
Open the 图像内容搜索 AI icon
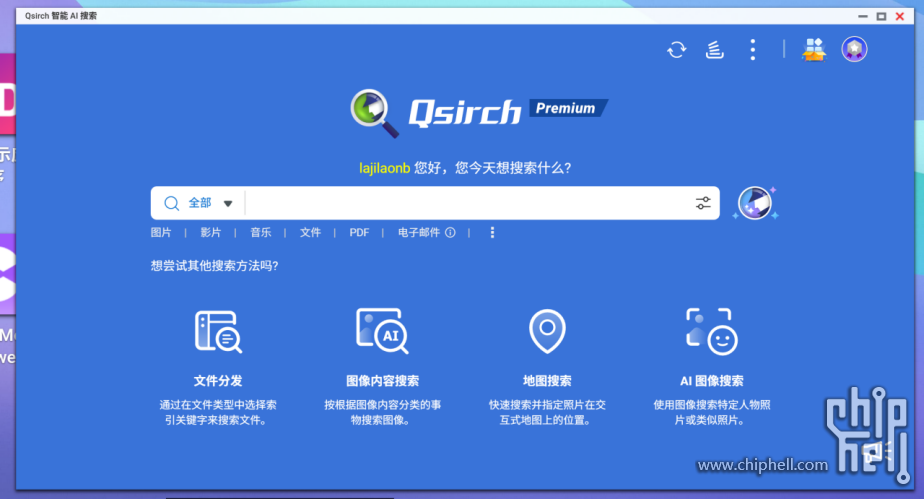click(382, 331)
